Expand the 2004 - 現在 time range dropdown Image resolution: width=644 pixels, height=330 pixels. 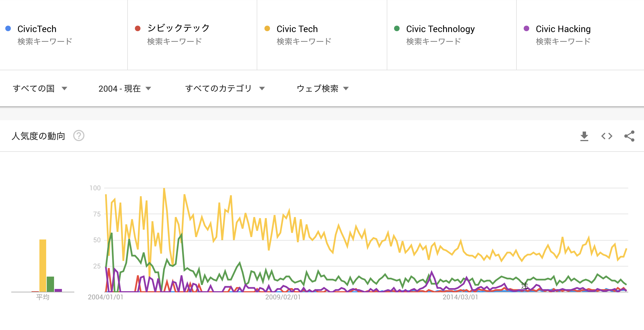[125, 89]
